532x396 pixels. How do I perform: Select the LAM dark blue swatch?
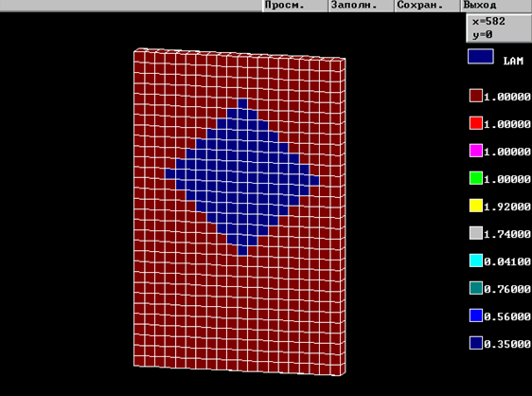[481, 57]
